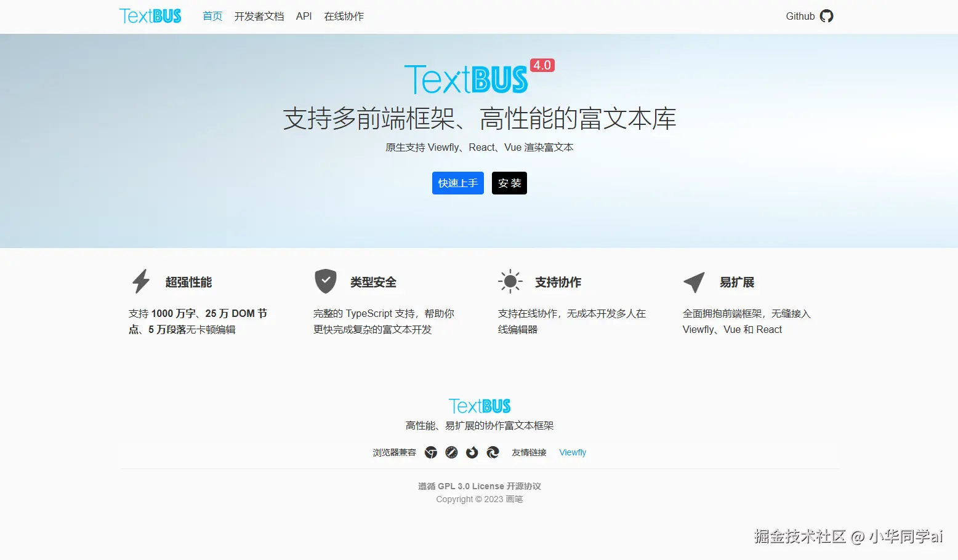Click the Edge browser icon
Image resolution: width=958 pixels, height=560 pixels.
coord(493,452)
